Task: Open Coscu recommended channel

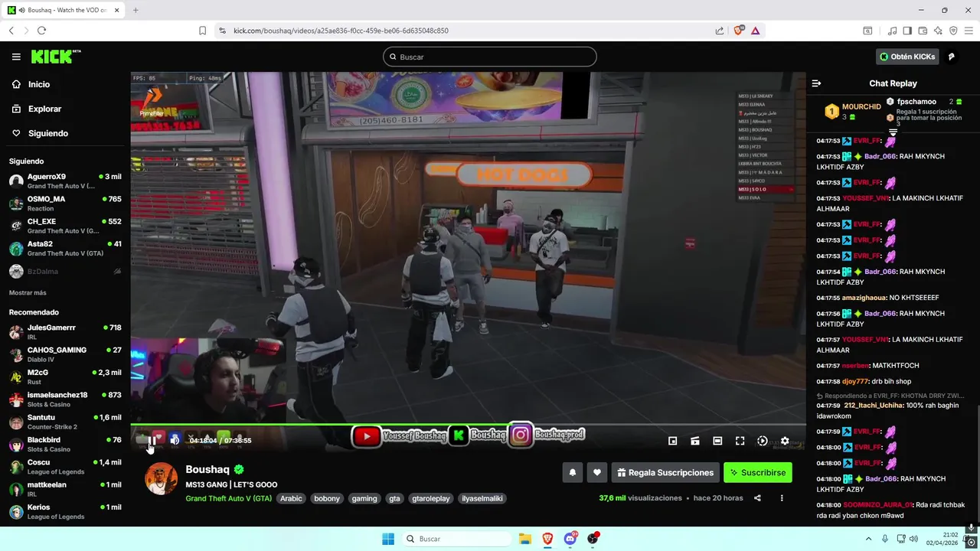Action: [x=65, y=466]
